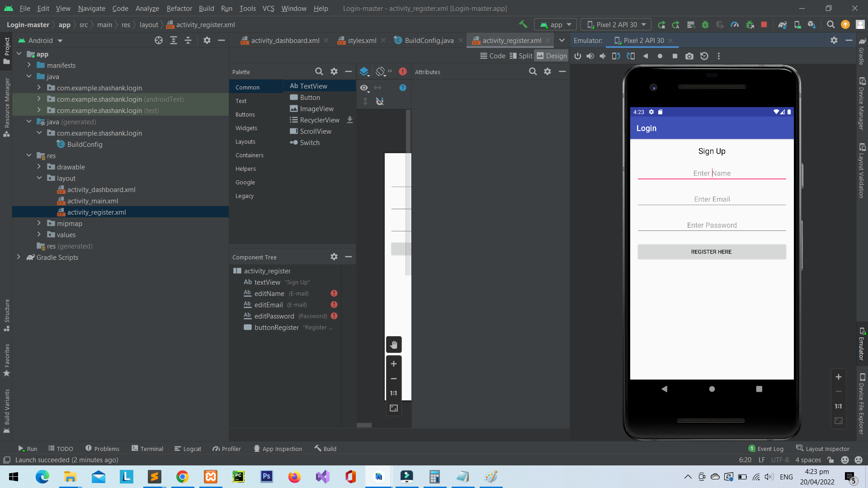This screenshot has height=488, width=868.
Task: Click the error indicator on editName
Action: [x=334, y=293]
